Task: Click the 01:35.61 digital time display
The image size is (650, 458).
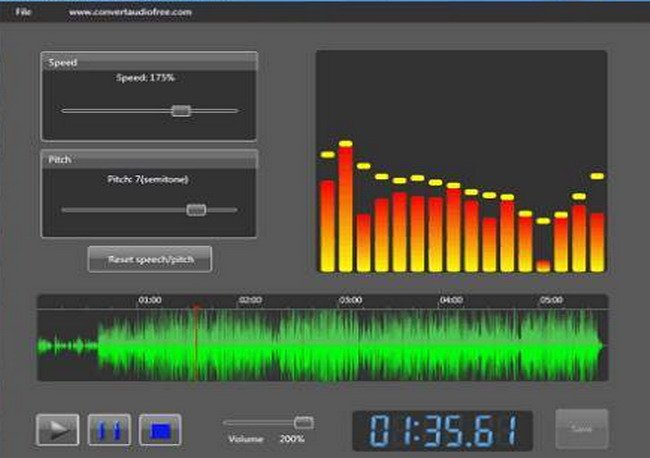Action: [442, 430]
